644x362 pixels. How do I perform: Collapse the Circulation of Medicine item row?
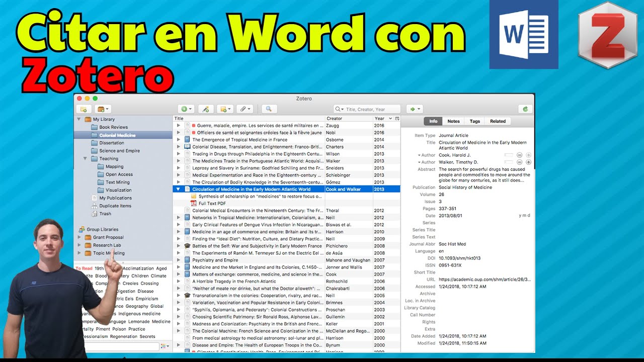pyautogui.click(x=178, y=190)
